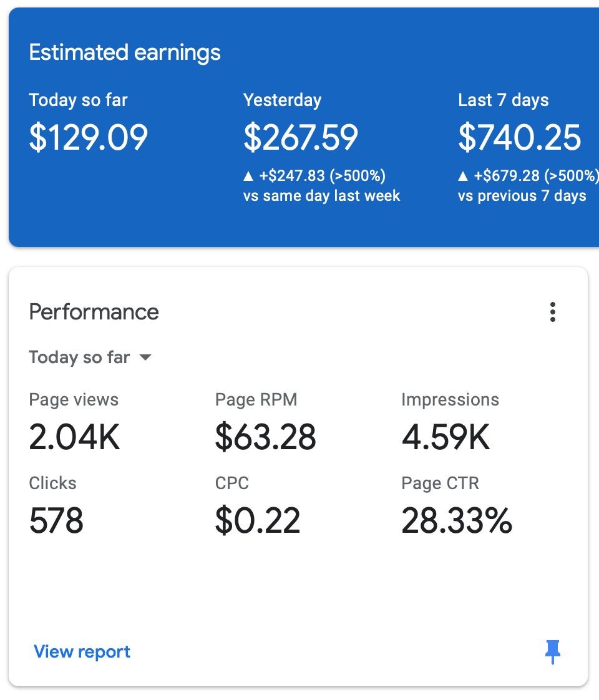Click the Page RPM value $63.28
The height and width of the screenshot is (700, 599).
tap(266, 437)
